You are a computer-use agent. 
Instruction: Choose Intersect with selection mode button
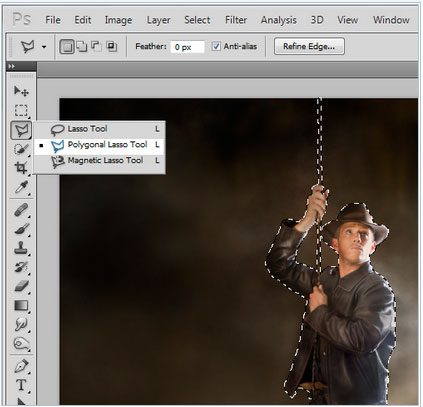[x=111, y=46]
